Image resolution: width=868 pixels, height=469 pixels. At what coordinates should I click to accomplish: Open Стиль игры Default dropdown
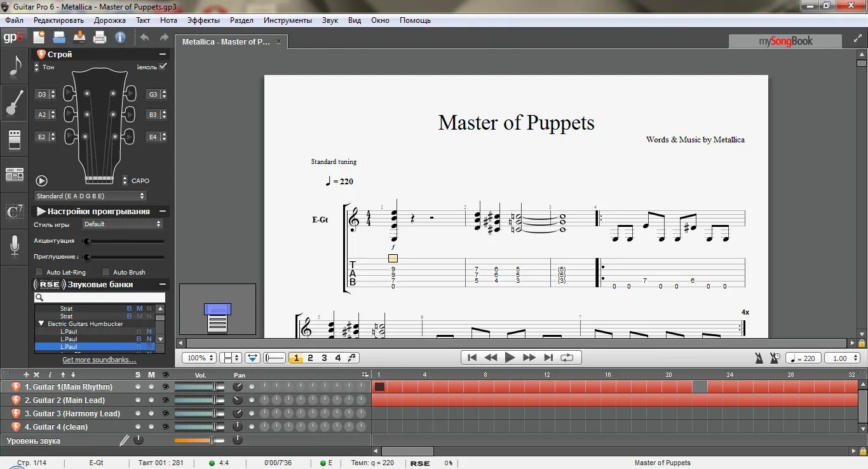coord(123,224)
